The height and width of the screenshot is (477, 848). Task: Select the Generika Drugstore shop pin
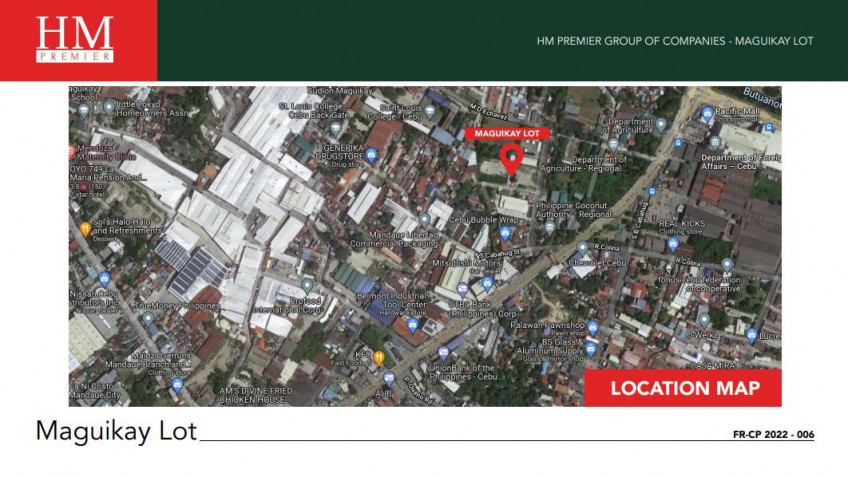click(x=371, y=156)
